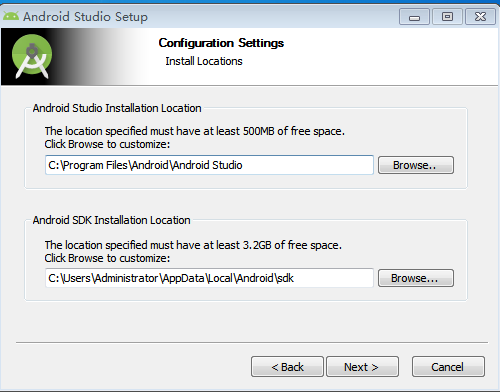Click the green Android icon in title bar

point(11,16)
